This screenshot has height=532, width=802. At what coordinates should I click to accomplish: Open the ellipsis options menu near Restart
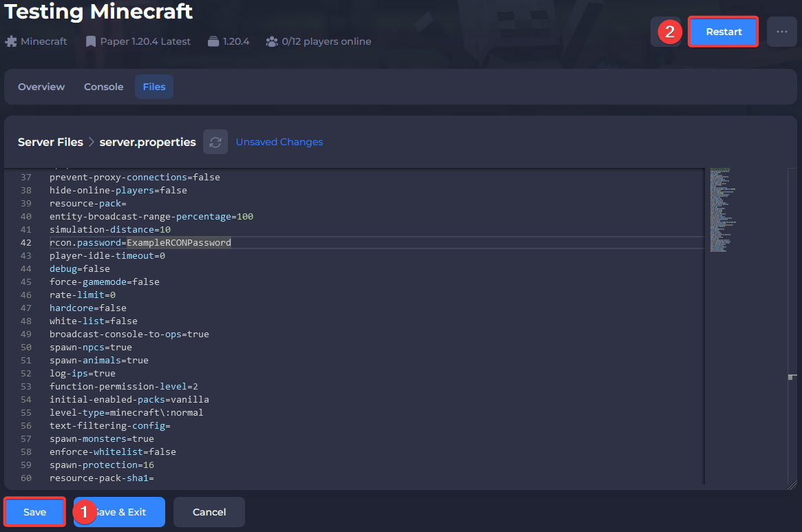click(x=781, y=31)
